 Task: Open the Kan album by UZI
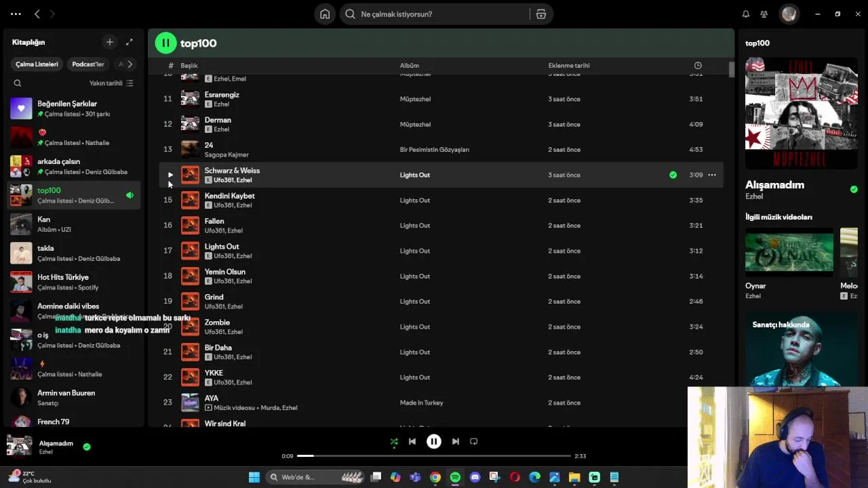(75, 224)
